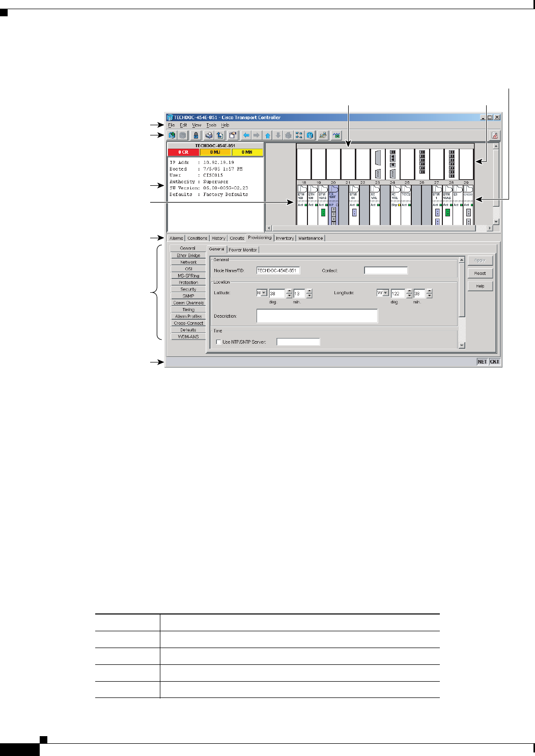The width and height of the screenshot is (535, 756).
Task: Click the Help button beside the form
Action: point(480,286)
